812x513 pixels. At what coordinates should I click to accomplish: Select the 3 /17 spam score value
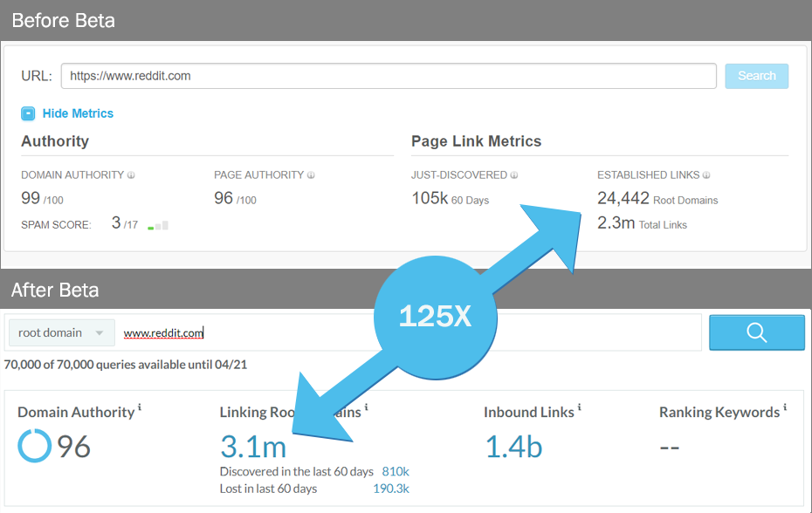coord(124,223)
